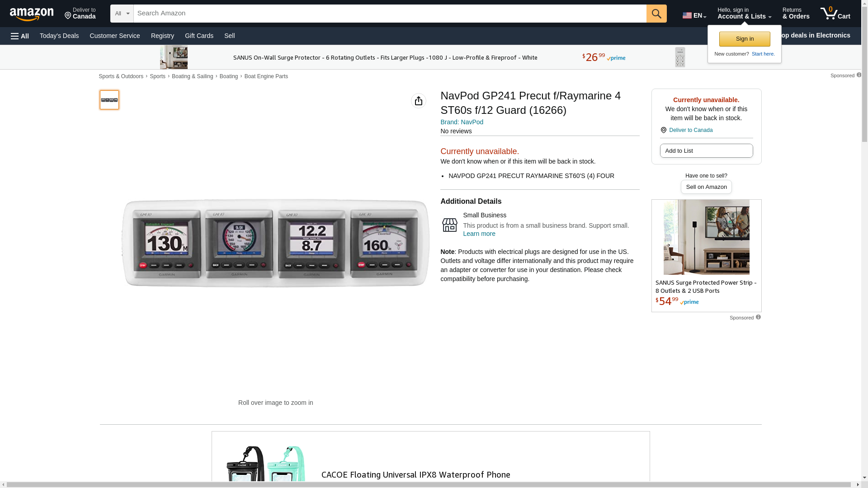This screenshot has height=488, width=868.
Task: Click the small business storefront icon
Action: pyautogui.click(x=449, y=225)
